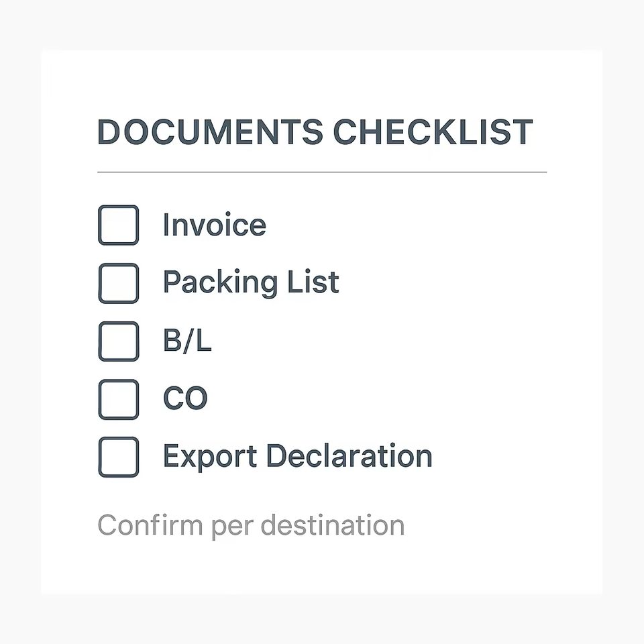The width and height of the screenshot is (644, 644).
Task: Mark the Export Declaration checkbox
Action: pos(119,457)
